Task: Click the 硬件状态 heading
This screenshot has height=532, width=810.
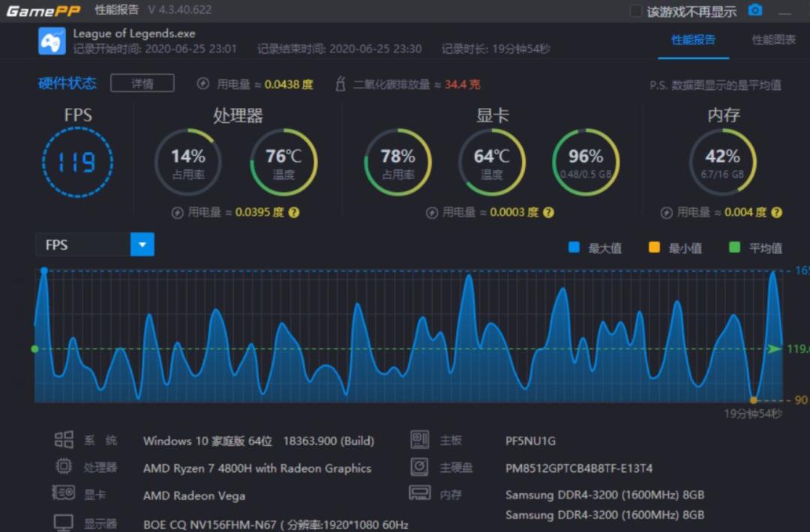Action: tap(67, 83)
